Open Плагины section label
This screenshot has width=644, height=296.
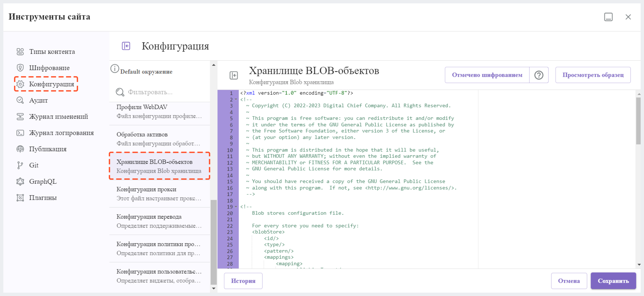pos(43,198)
